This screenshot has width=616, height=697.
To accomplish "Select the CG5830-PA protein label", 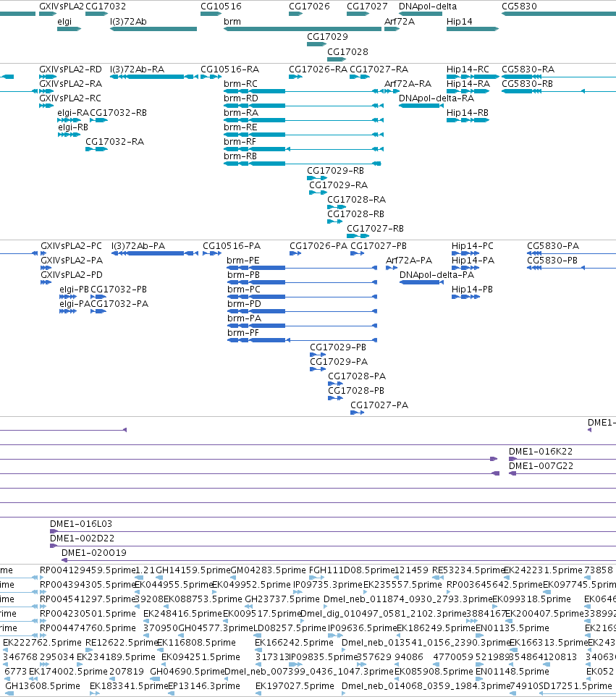I will point(553,246).
